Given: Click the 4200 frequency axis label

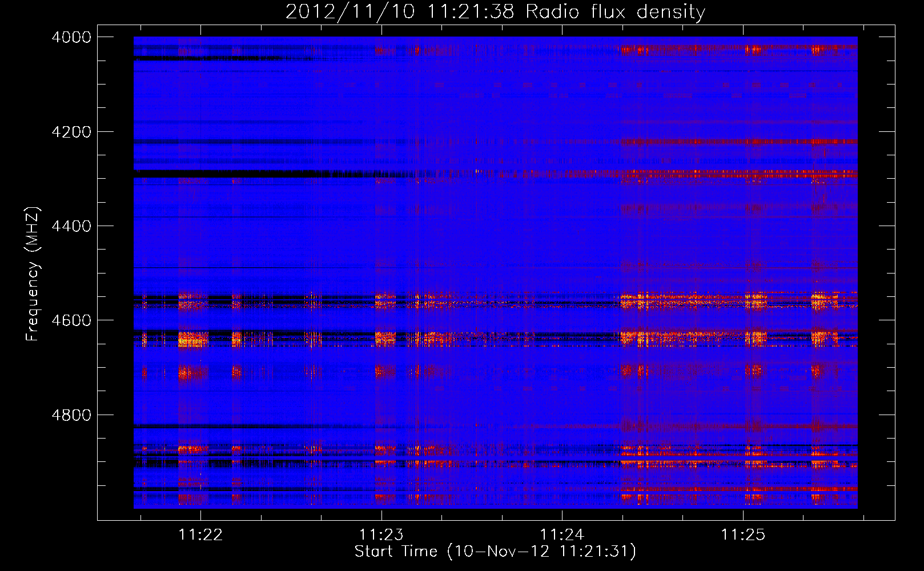Looking at the screenshot, I should [x=71, y=132].
